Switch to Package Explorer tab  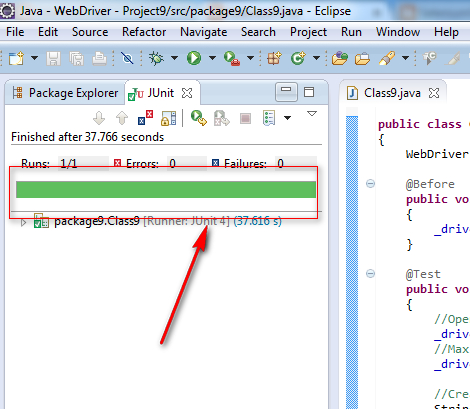[x=65, y=93]
